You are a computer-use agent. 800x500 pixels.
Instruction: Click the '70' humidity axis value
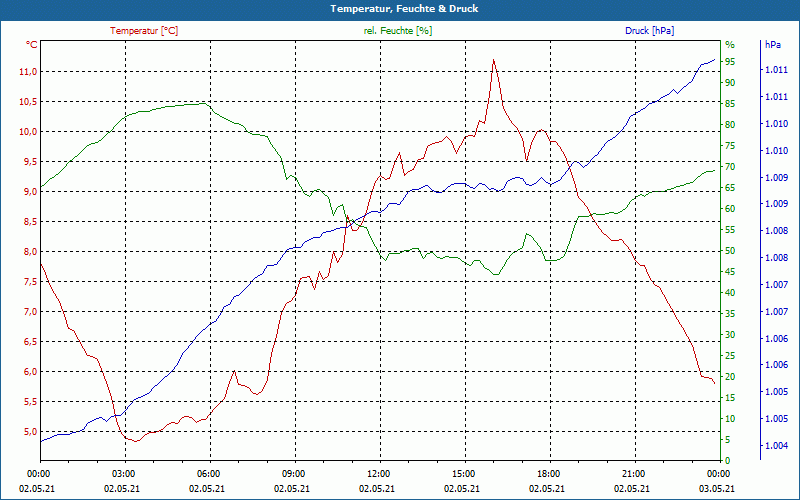730,167
